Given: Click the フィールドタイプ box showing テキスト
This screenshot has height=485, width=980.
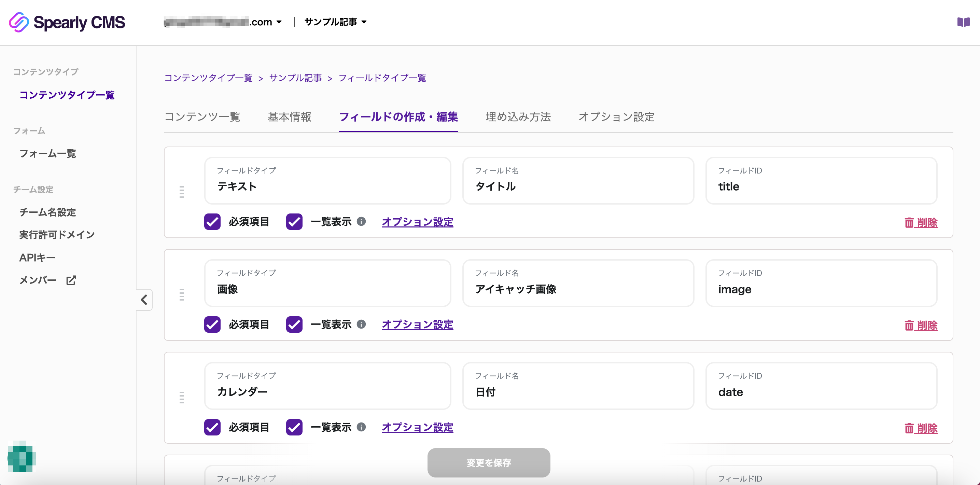Looking at the screenshot, I should click(x=327, y=181).
